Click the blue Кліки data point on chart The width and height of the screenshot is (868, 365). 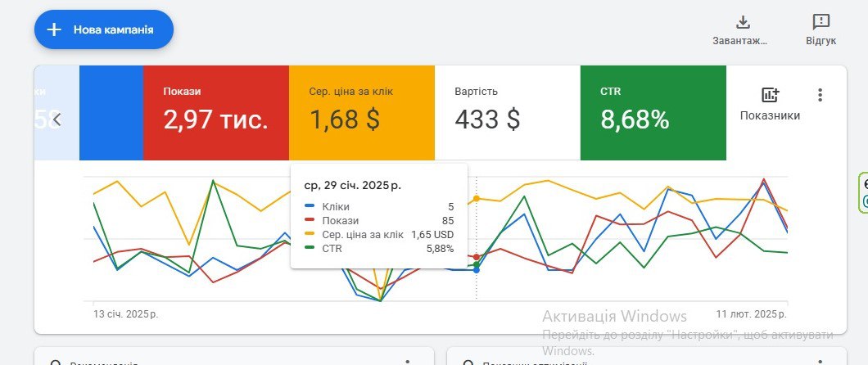click(x=477, y=269)
